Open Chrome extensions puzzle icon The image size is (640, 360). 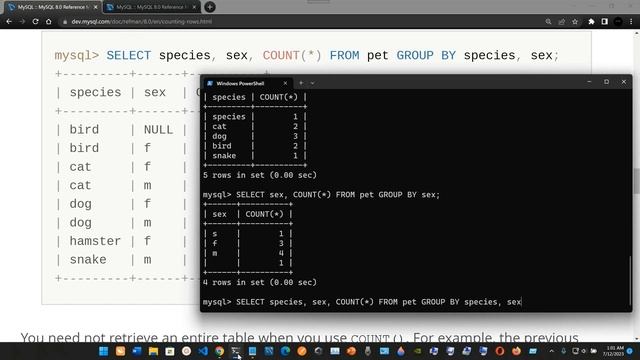(591, 22)
